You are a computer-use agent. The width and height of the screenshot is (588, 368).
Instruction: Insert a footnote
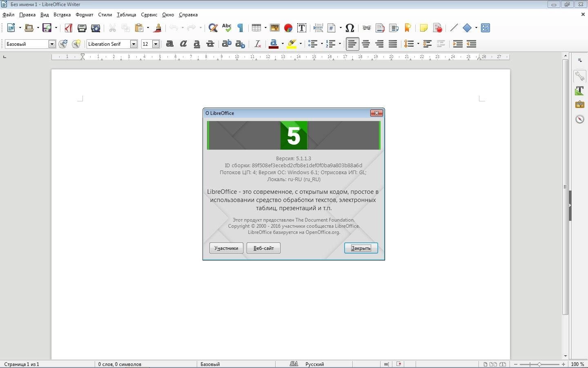click(380, 28)
